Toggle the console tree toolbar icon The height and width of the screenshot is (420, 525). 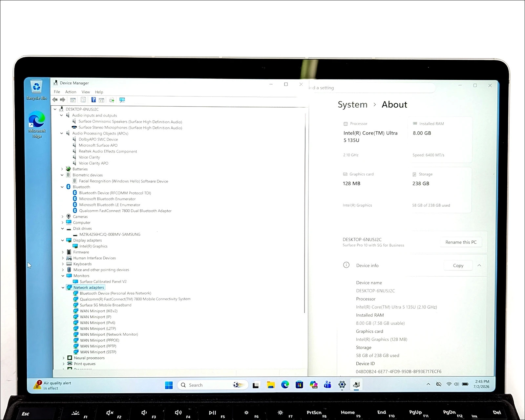tap(73, 100)
